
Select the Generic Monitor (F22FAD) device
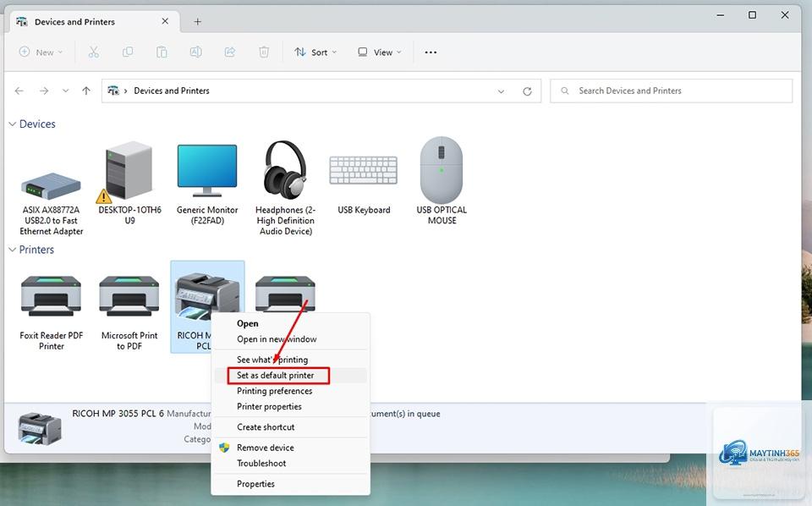207,184
